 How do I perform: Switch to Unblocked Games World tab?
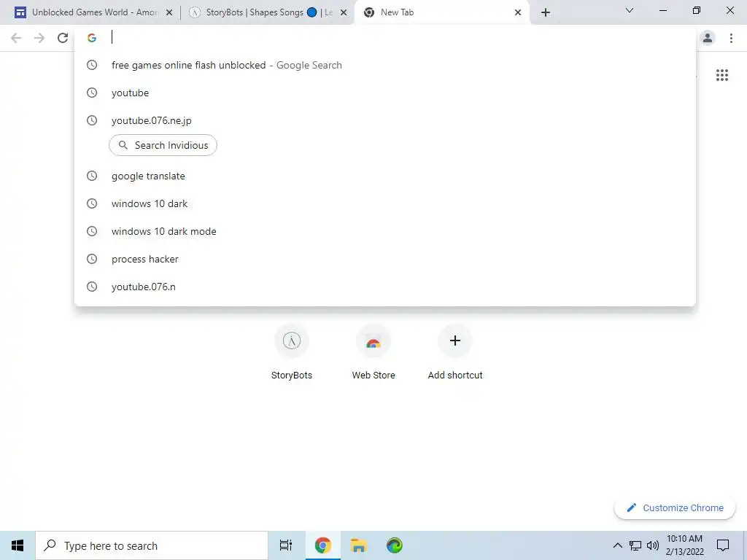[x=94, y=12]
